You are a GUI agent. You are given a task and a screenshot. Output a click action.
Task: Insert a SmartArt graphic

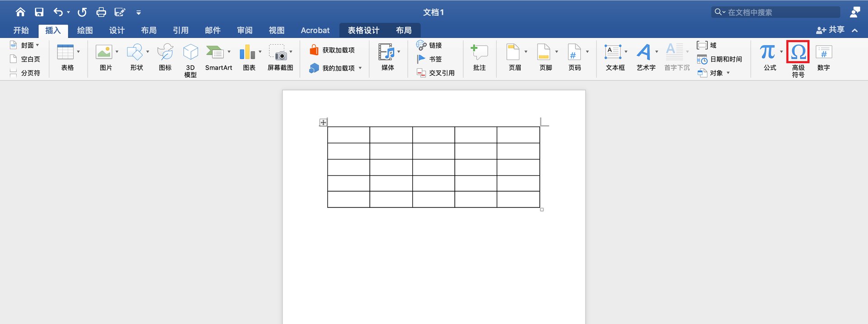tap(218, 58)
